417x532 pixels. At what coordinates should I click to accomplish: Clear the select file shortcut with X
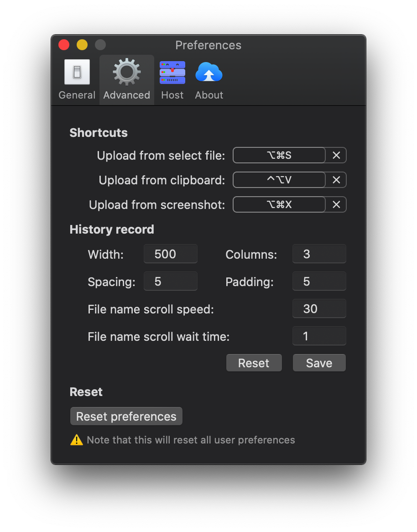click(336, 156)
